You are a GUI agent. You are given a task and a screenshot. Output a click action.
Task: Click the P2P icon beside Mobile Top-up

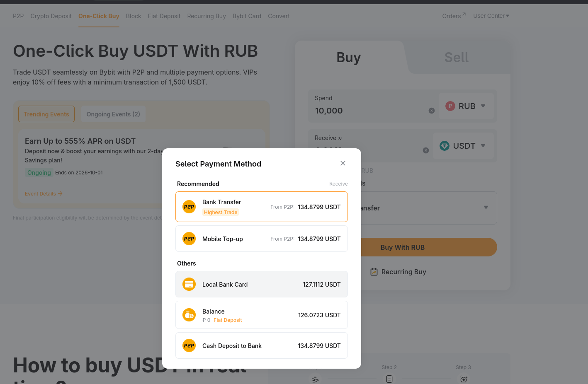(189, 239)
